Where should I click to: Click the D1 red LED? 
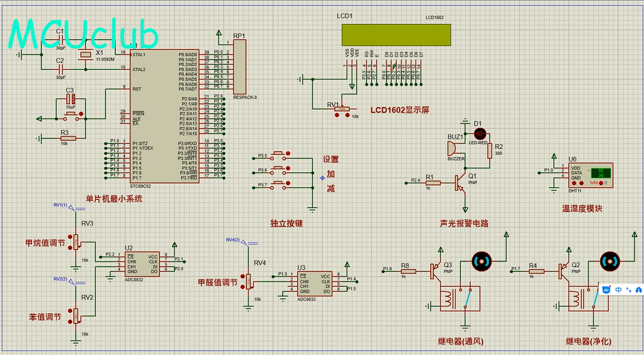point(480,134)
